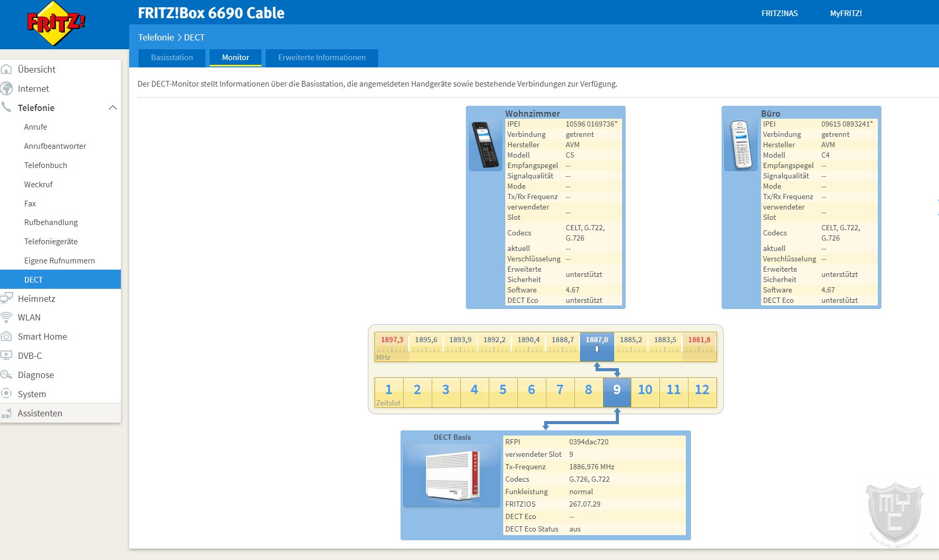Image resolution: width=939 pixels, height=560 pixels.
Task: Click the WLAN wifi icon
Action: (x=7, y=317)
